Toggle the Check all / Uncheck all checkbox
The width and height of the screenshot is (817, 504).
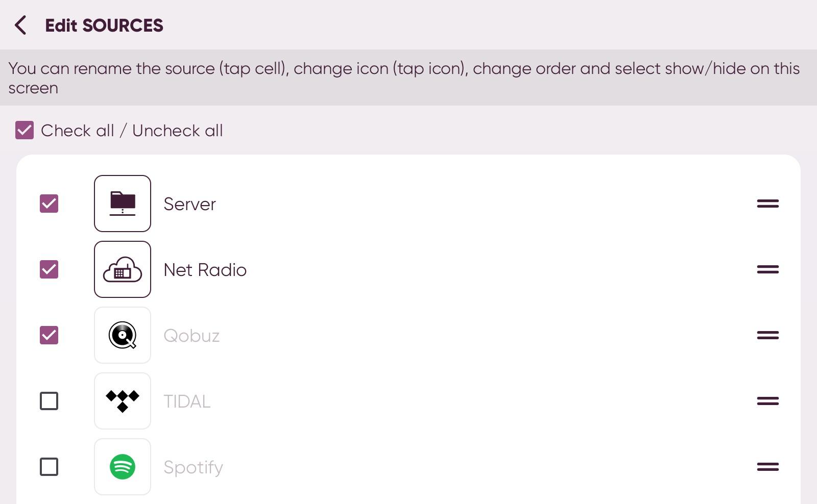[25, 131]
